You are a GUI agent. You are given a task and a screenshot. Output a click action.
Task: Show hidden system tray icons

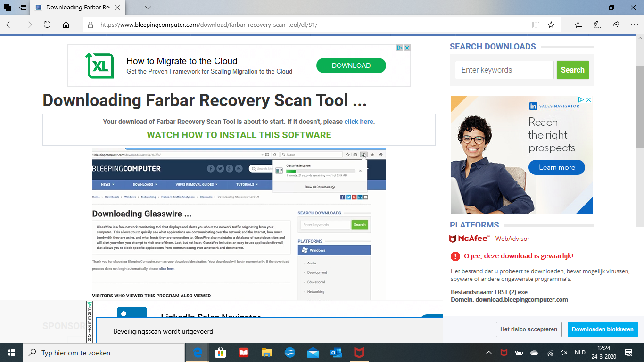489,353
